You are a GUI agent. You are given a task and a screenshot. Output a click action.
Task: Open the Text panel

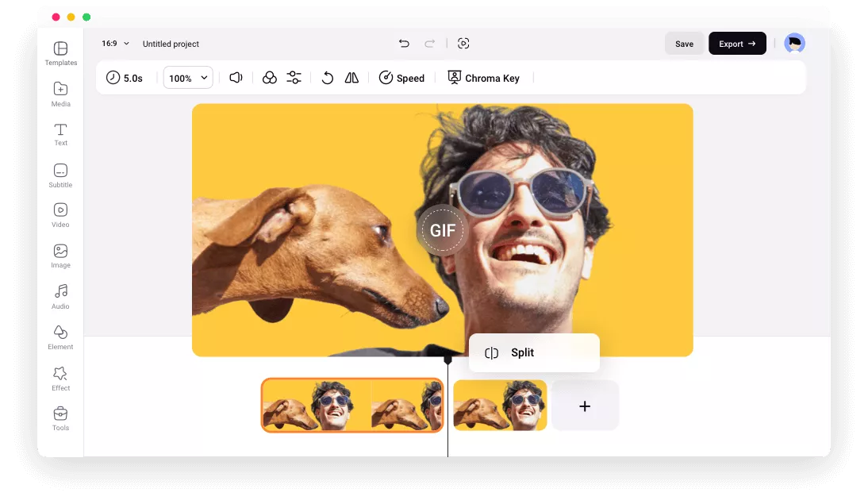click(x=60, y=135)
